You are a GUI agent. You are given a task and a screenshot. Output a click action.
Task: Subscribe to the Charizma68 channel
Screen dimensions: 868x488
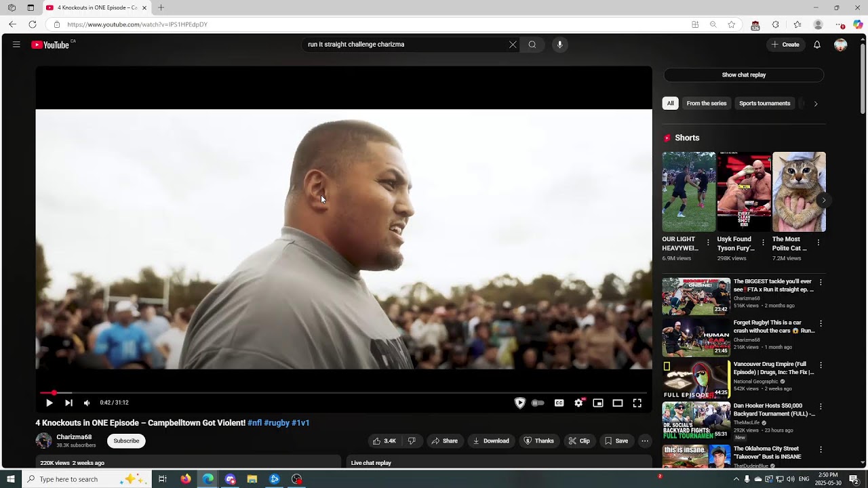pyautogui.click(x=126, y=441)
